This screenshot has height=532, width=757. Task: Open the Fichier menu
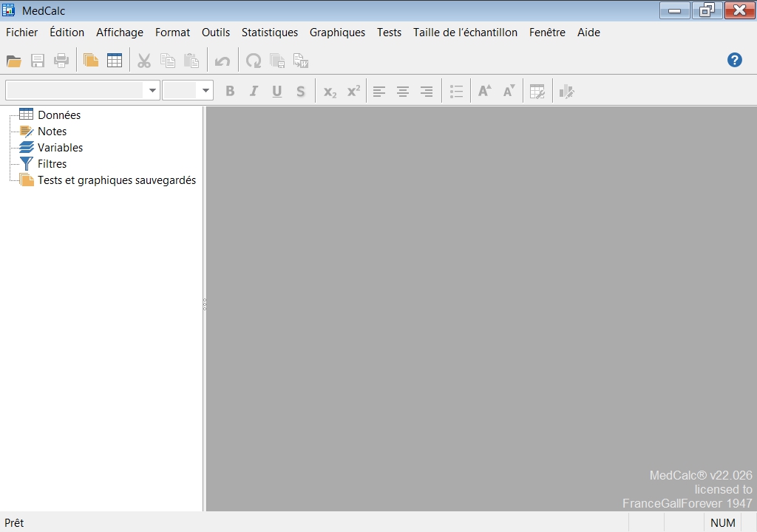pos(21,33)
